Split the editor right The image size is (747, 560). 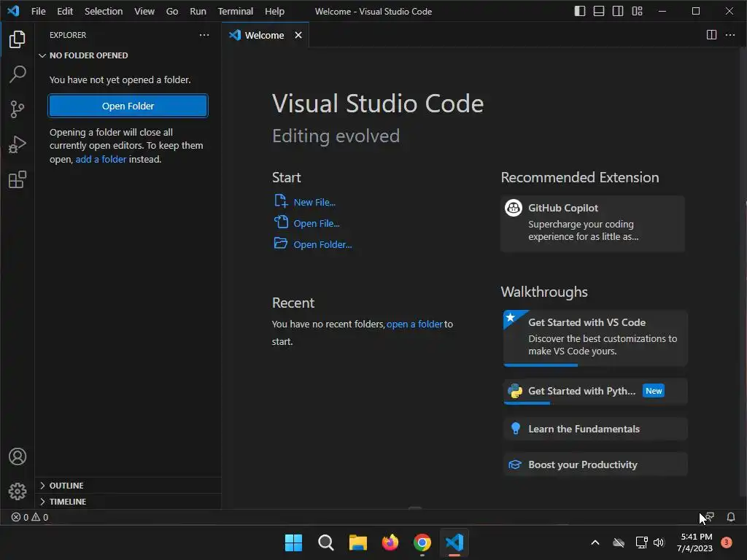(711, 35)
